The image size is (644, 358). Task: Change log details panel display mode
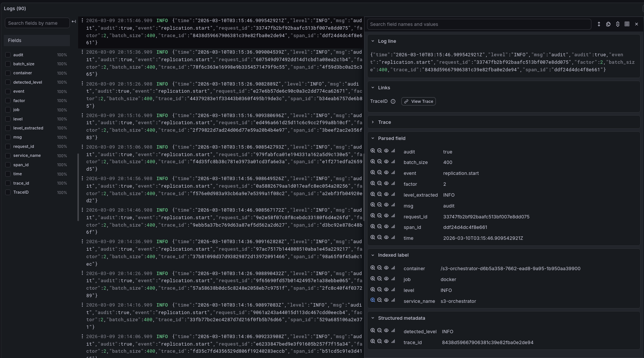click(627, 24)
